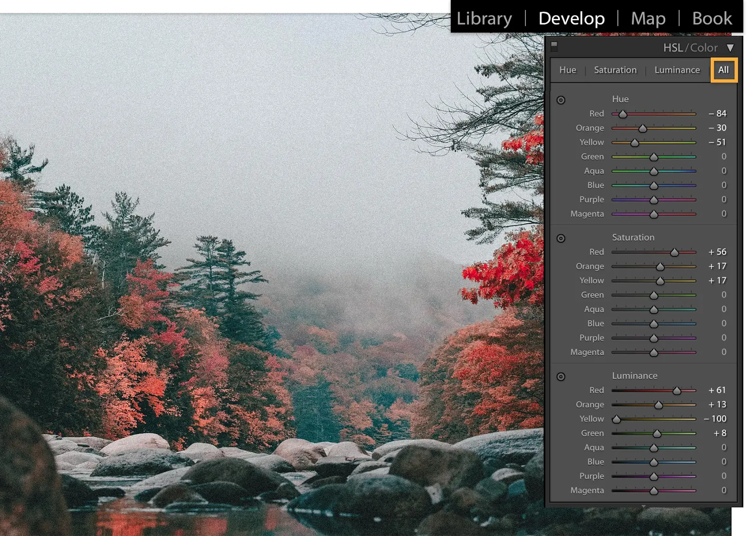
Task: Adjust the Red slider under Hue
Action: coord(622,114)
